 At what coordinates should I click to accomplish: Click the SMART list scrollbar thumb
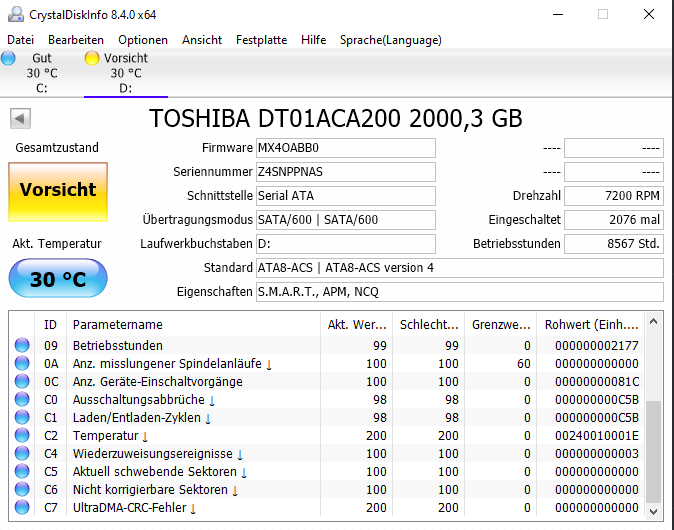[654, 451]
